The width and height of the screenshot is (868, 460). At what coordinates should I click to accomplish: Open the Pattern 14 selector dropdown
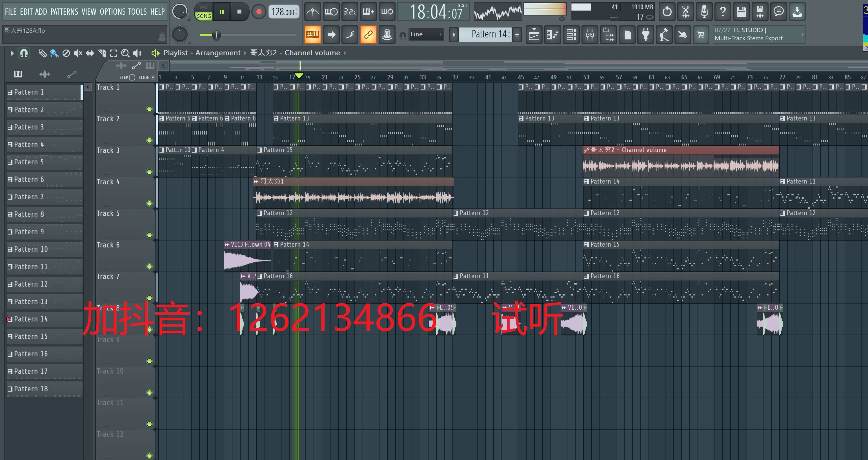485,34
